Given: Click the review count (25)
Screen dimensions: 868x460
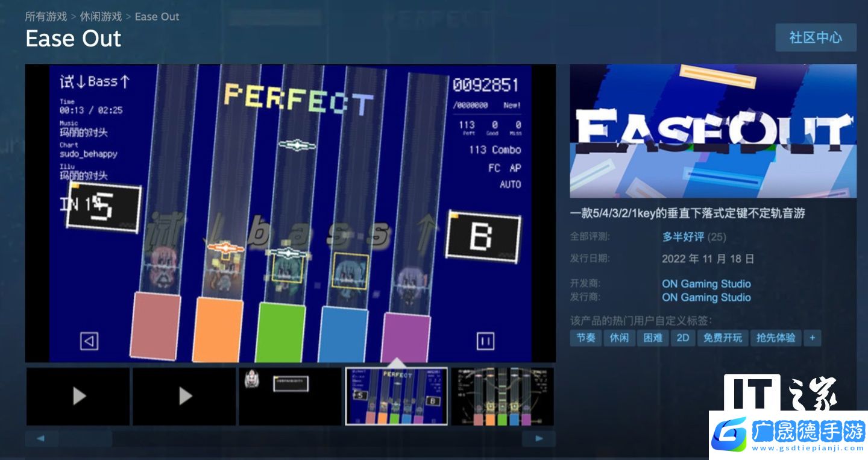Looking at the screenshot, I should [716, 237].
